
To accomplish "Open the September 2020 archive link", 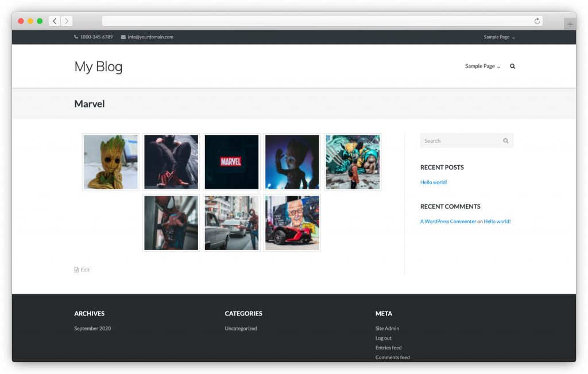I will (x=92, y=328).
